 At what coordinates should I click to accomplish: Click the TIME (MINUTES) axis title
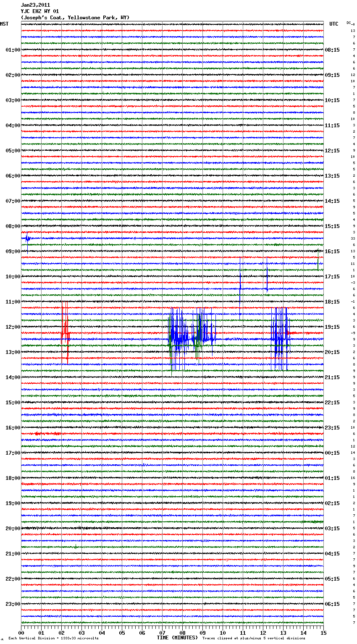(177, 638)
